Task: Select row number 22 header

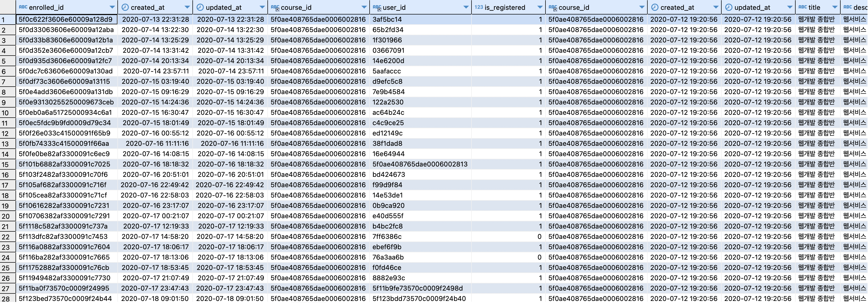Action: pos(5,237)
